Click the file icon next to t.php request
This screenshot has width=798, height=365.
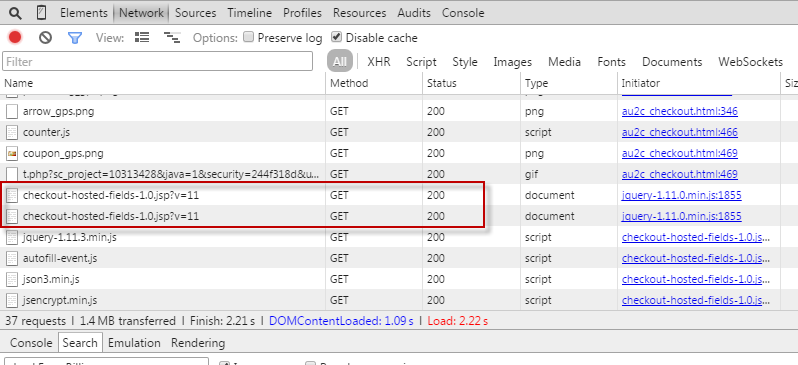pos(12,174)
